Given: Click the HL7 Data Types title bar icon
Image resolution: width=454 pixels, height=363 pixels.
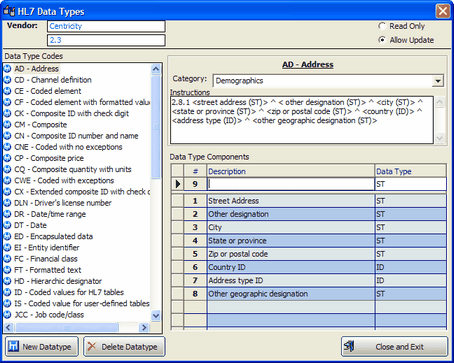Looking at the screenshot, I should point(9,11).
